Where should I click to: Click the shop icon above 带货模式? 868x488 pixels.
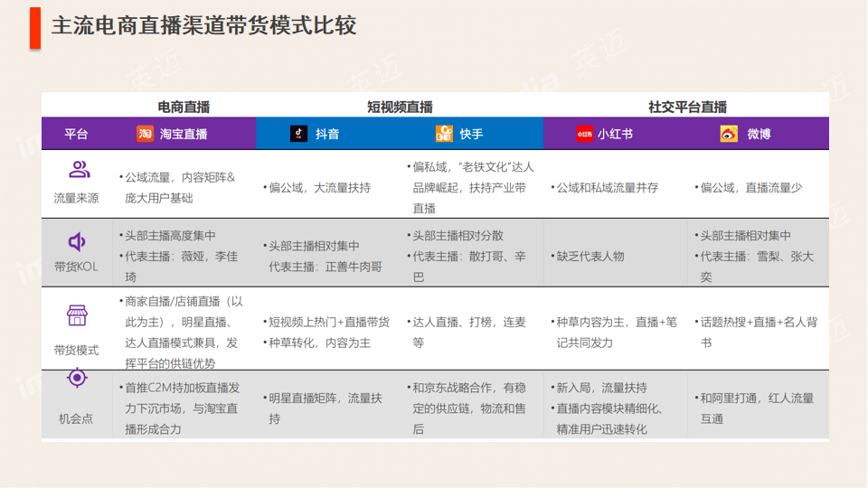(x=77, y=314)
